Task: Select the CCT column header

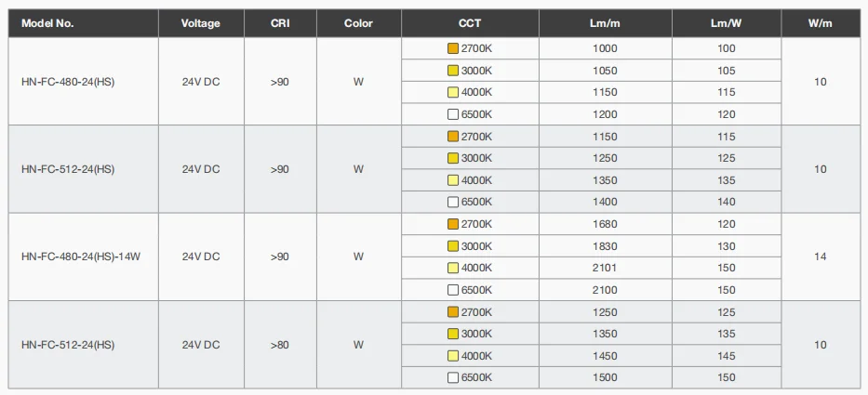Action: tap(470, 23)
